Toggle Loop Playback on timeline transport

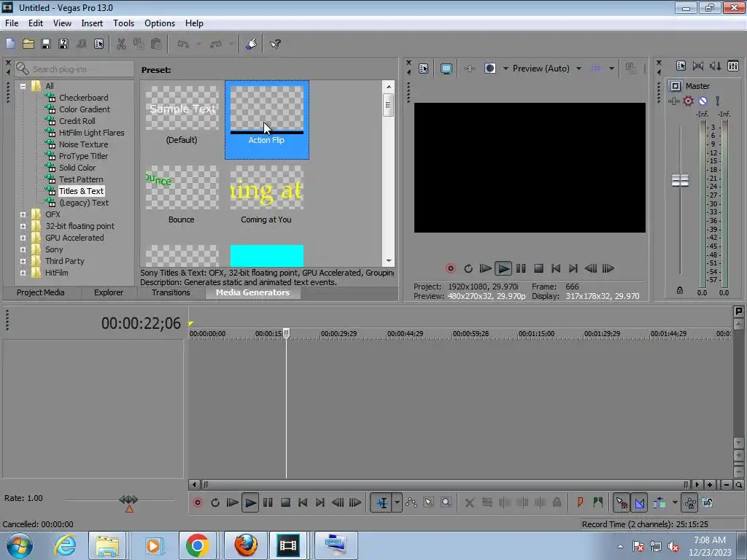pos(215,502)
